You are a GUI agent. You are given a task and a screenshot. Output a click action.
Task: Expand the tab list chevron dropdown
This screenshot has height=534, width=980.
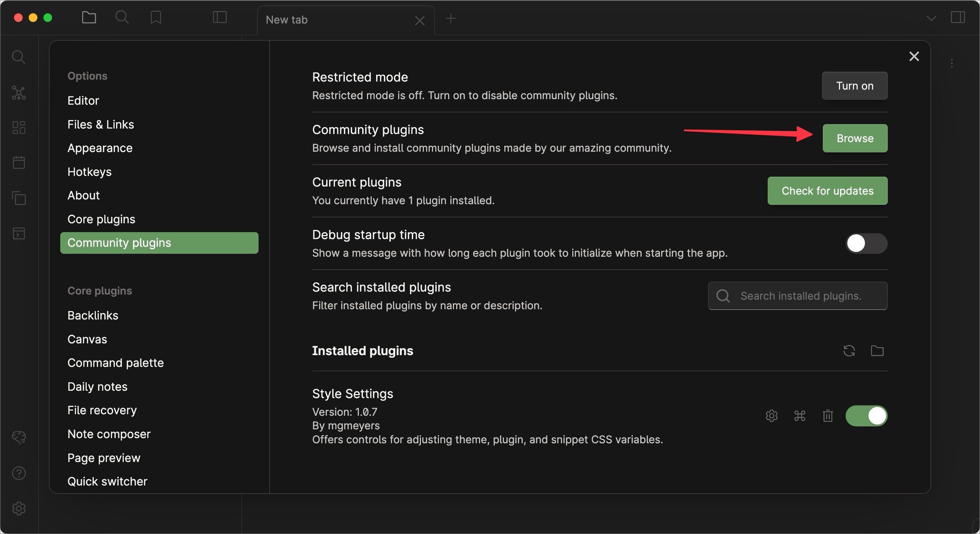[931, 18]
